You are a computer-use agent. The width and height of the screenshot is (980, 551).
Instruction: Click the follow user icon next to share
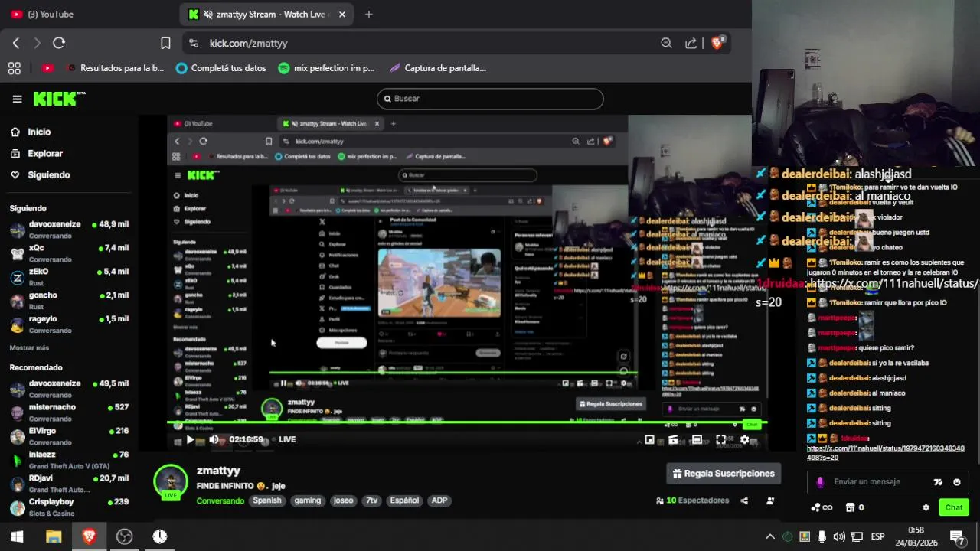point(770,500)
